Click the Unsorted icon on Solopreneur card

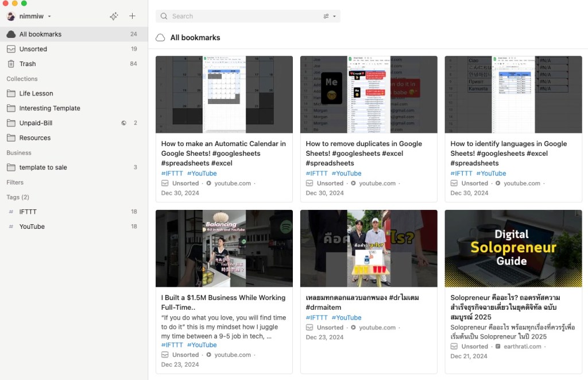point(454,347)
